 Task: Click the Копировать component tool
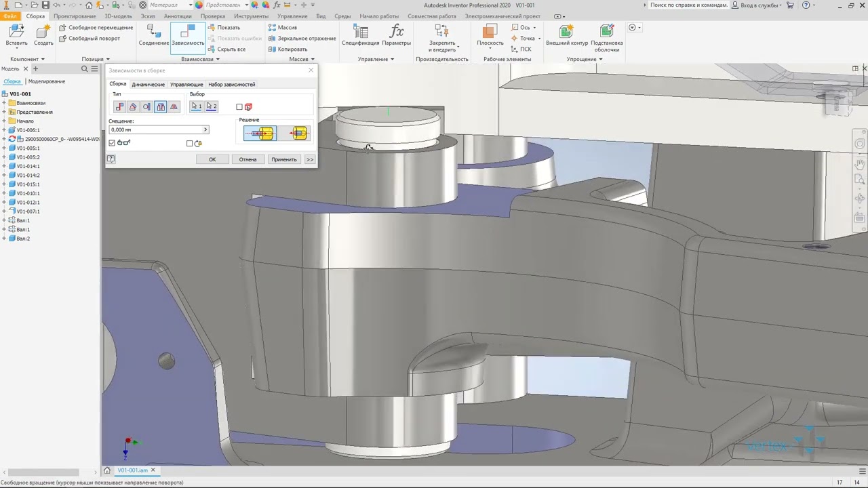288,49
